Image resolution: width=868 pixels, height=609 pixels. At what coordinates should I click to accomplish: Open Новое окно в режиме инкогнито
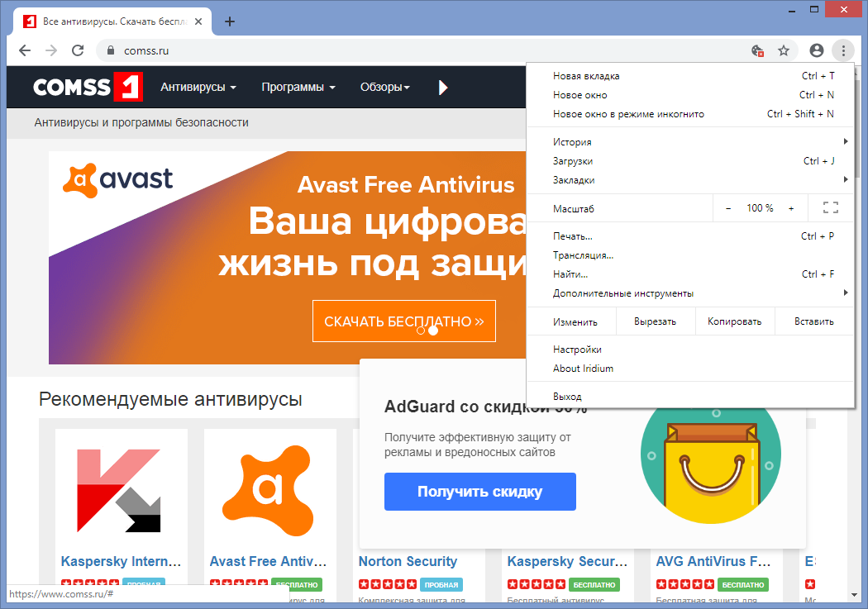[689, 113]
